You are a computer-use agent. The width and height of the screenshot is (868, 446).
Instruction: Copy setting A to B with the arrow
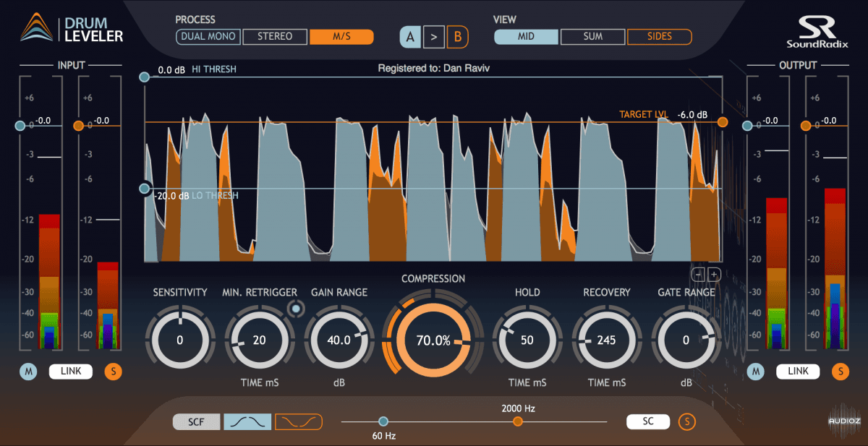click(433, 36)
